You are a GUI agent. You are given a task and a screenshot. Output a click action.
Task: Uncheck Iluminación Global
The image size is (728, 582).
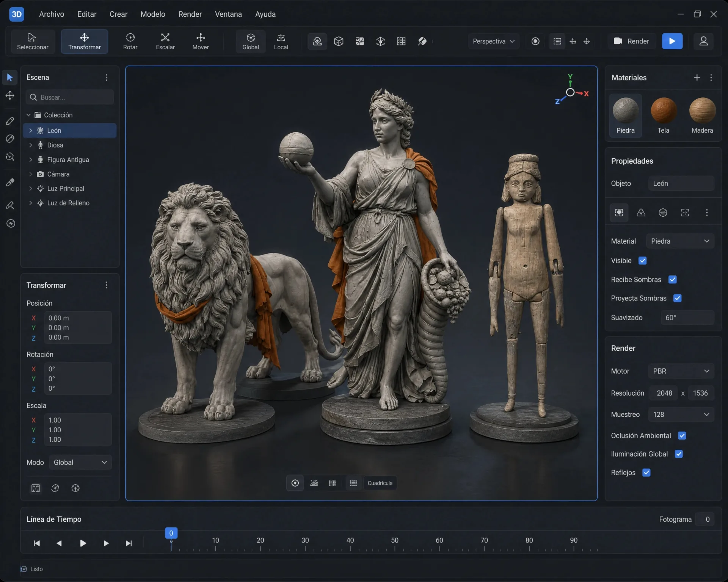(679, 454)
